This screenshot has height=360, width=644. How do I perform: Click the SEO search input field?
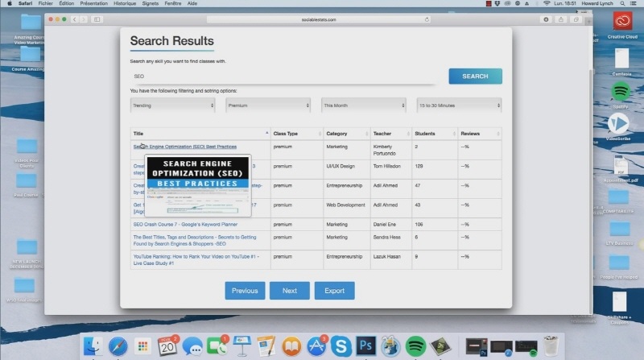coord(283,77)
